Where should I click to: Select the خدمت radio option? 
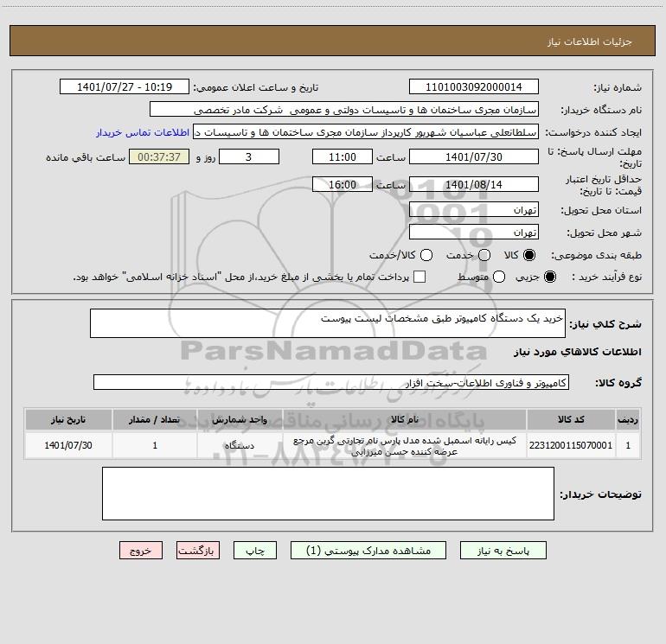pyautogui.click(x=484, y=255)
